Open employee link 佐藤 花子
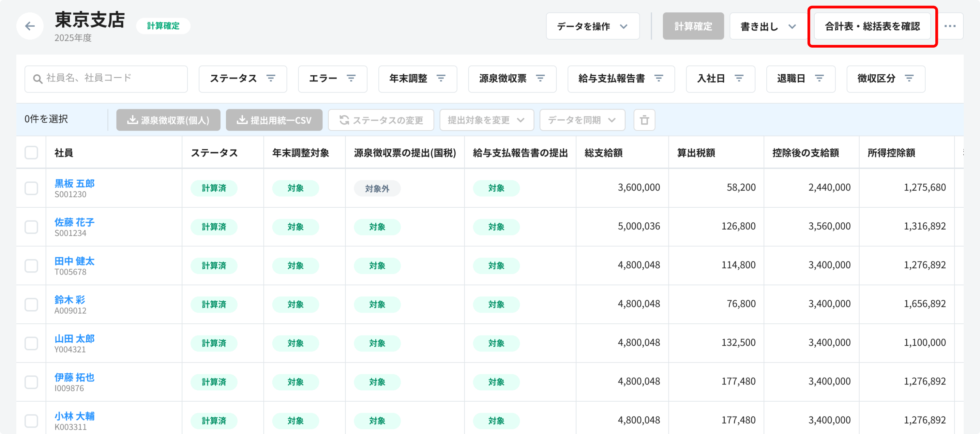The height and width of the screenshot is (434, 980). (75, 222)
